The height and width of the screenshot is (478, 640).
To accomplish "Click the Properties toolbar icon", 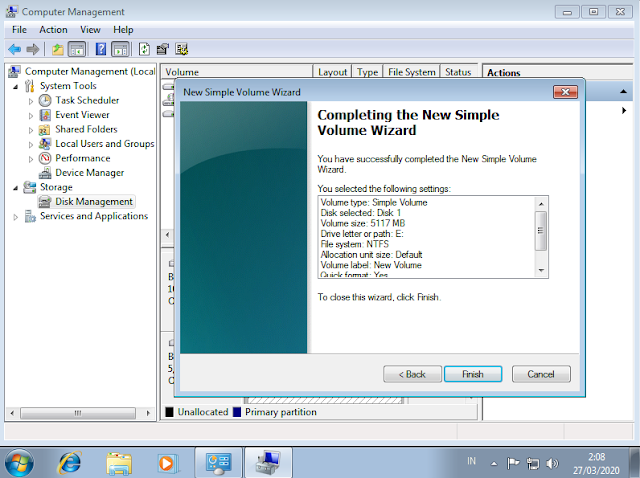I will pos(163,49).
